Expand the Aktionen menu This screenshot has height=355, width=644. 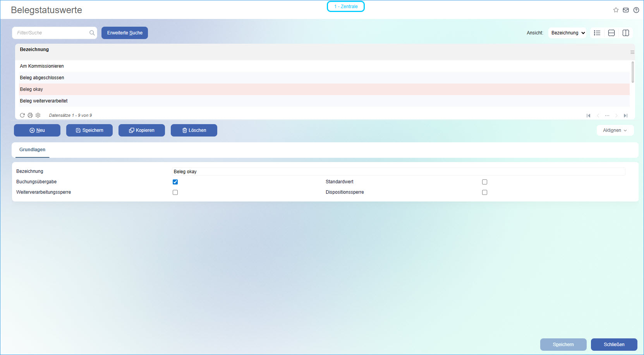tap(615, 130)
